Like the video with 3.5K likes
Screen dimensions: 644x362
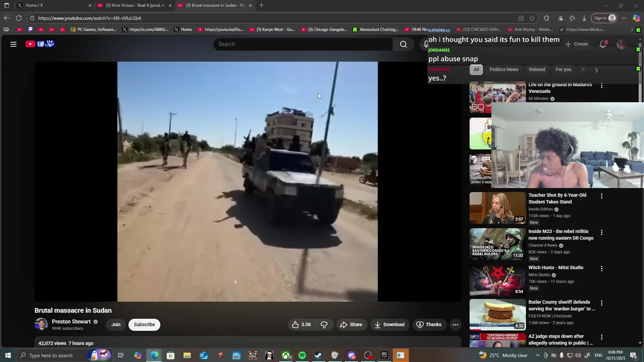(302, 325)
